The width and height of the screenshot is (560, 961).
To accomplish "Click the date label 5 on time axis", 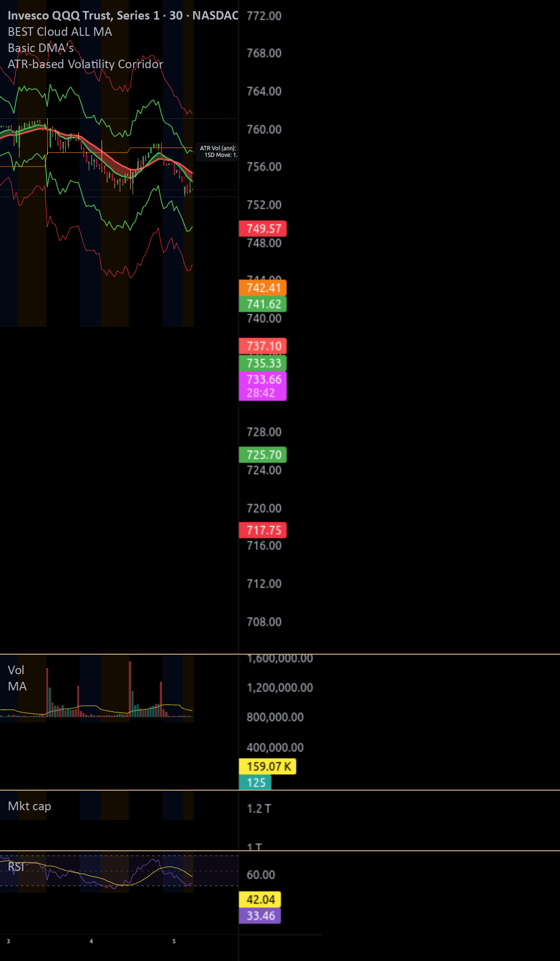I will pyautogui.click(x=174, y=941).
